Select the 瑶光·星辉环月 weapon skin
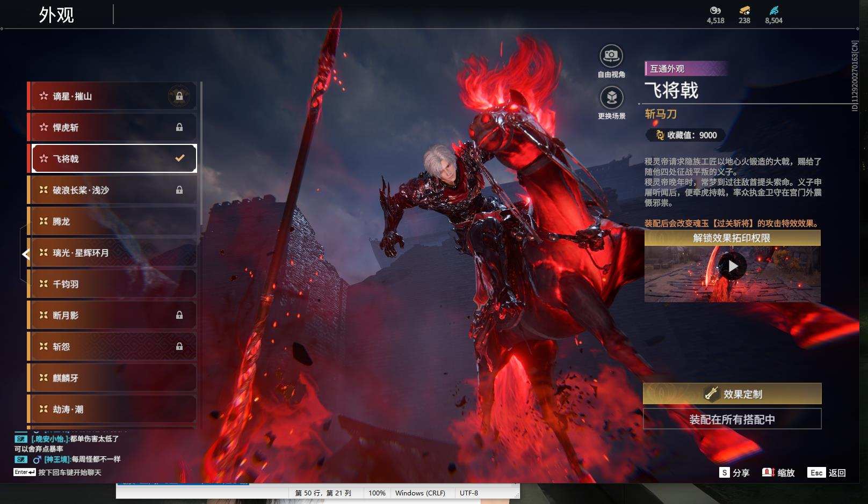This screenshot has width=868, height=504. tap(112, 252)
